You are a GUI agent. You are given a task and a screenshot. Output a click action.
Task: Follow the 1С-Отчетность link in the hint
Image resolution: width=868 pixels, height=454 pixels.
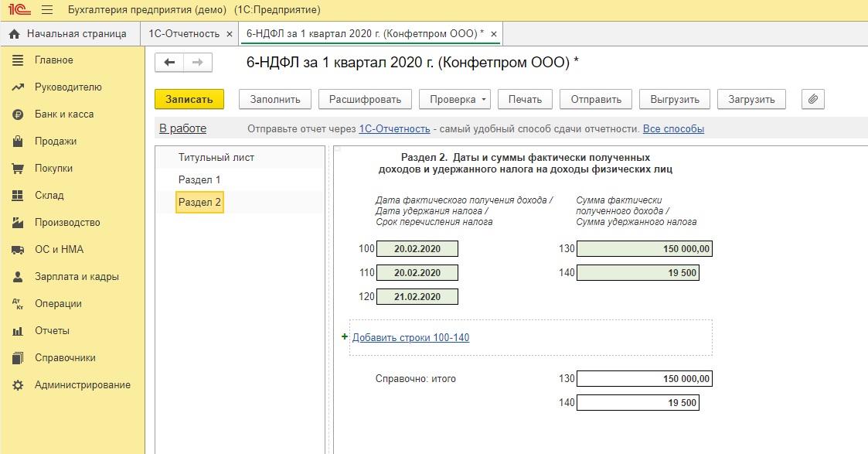pos(394,128)
